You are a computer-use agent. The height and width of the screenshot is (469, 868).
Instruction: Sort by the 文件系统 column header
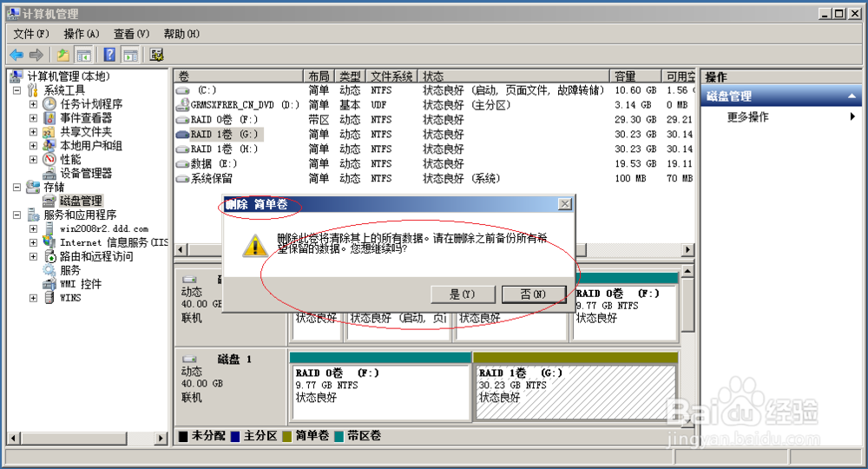click(x=392, y=76)
